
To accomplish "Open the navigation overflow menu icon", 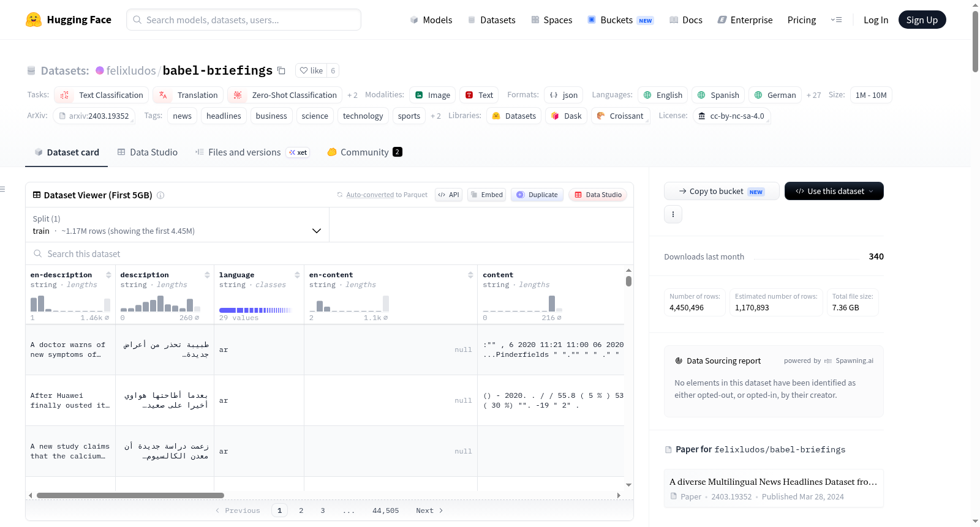I will coord(836,20).
